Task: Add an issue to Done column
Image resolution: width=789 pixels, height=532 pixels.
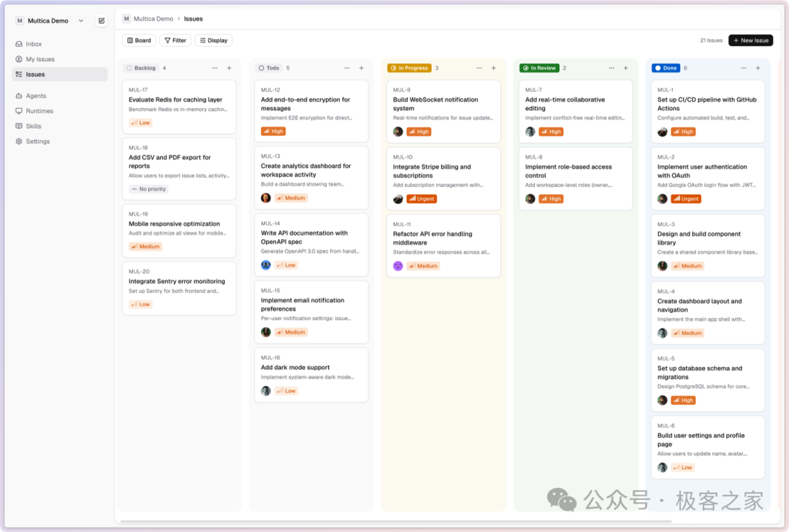Action: coord(758,68)
